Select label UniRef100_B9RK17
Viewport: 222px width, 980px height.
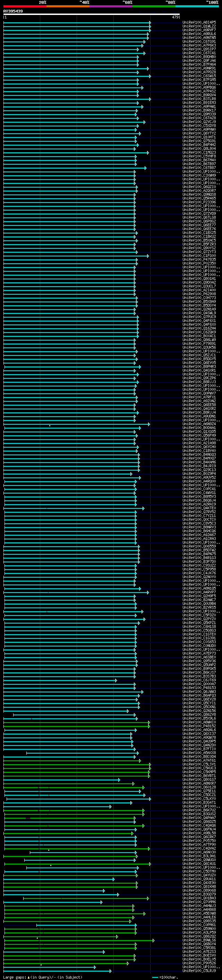[199, 110]
